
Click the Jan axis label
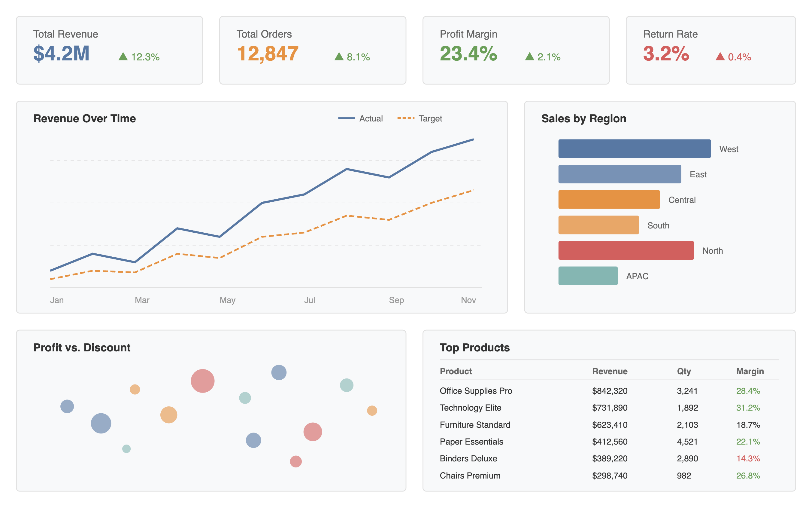(x=57, y=300)
